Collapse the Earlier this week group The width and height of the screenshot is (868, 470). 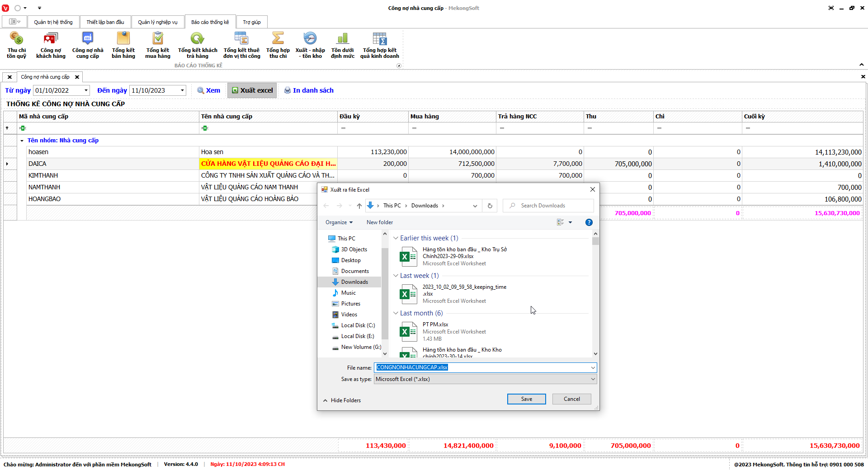(396, 238)
